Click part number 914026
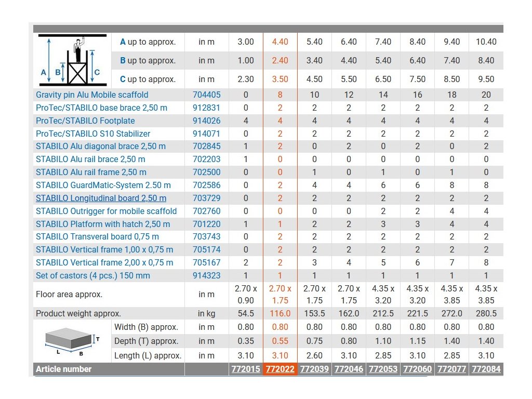532x399 pixels. [x=207, y=121]
